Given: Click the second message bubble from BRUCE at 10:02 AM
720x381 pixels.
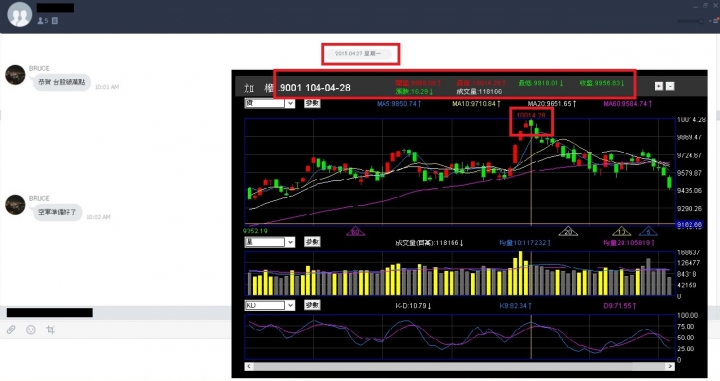Looking at the screenshot, I should (x=57, y=213).
